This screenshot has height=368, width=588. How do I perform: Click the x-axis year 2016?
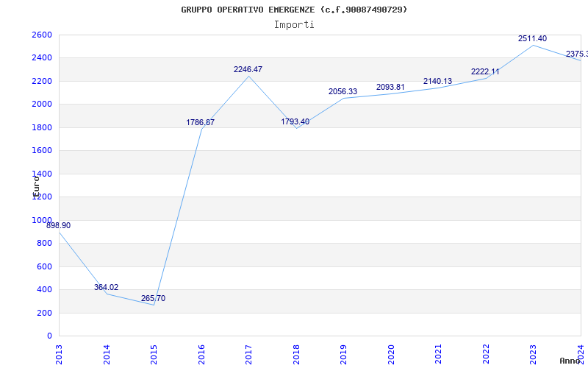click(201, 355)
